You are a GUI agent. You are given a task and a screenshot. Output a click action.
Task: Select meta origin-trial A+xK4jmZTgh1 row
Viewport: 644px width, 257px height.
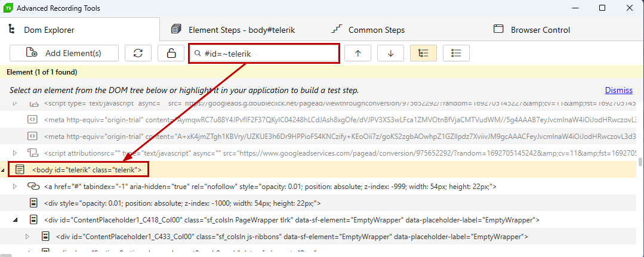point(319,136)
